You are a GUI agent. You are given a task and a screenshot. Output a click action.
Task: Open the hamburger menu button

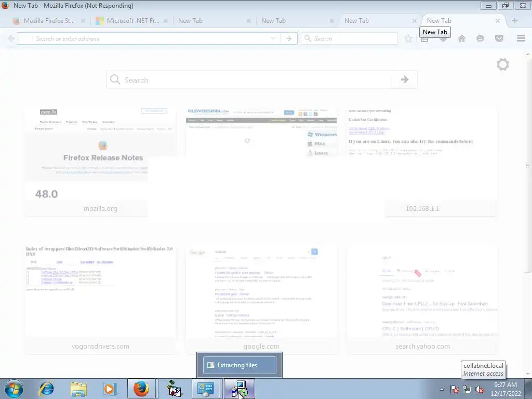point(521,38)
